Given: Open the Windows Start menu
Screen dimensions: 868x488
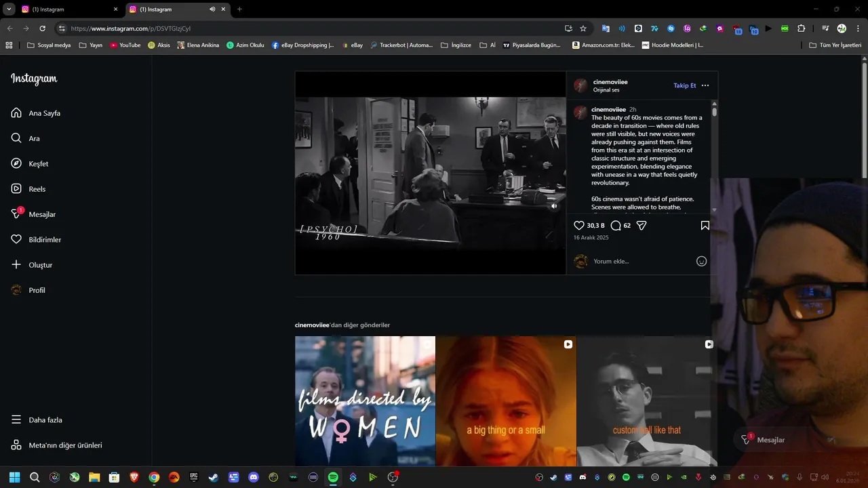Looking at the screenshot, I should pos(15,477).
